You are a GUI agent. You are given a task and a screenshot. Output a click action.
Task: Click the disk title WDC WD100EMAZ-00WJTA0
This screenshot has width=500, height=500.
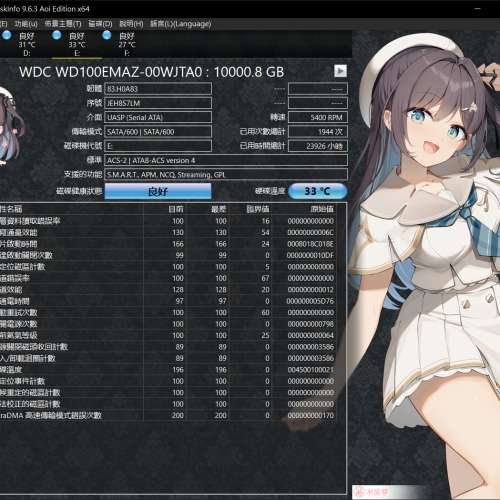[111, 72]
